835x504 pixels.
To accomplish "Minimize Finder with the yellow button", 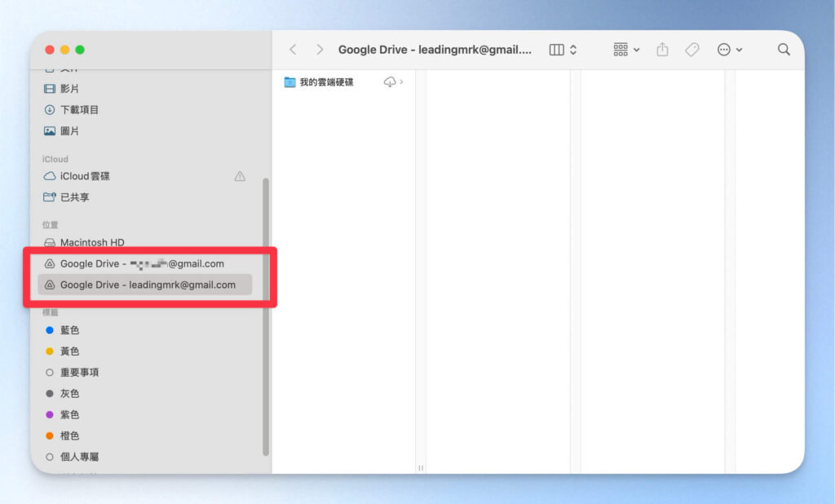I will click(x=64, y=50).
